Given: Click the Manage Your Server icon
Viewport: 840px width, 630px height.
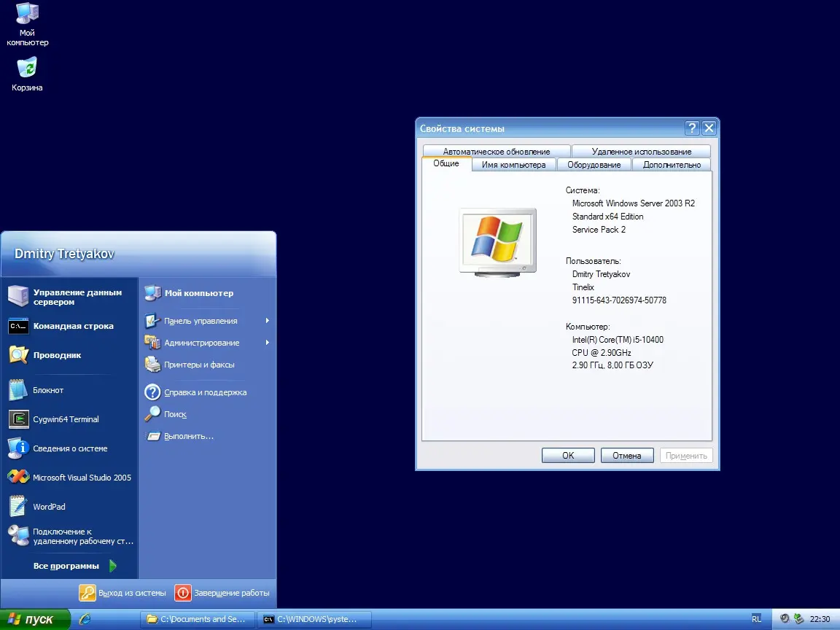Looking at the screenshot, I should click(18, 296).
